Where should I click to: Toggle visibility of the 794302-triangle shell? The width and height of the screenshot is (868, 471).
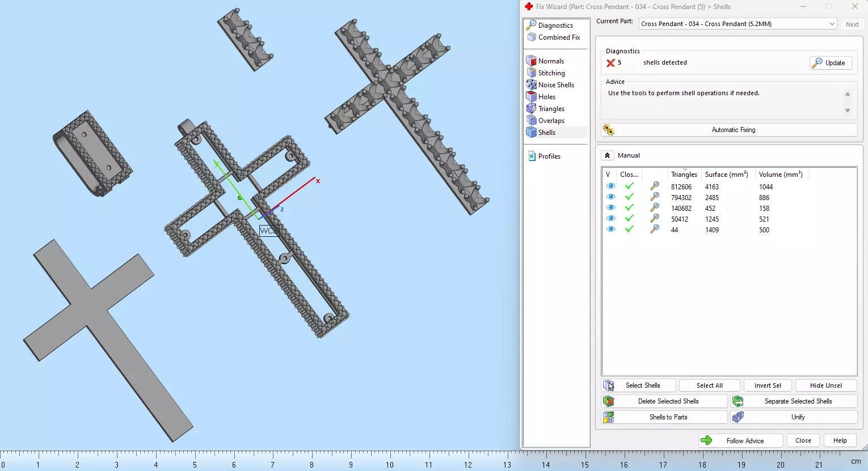point(611,197)
